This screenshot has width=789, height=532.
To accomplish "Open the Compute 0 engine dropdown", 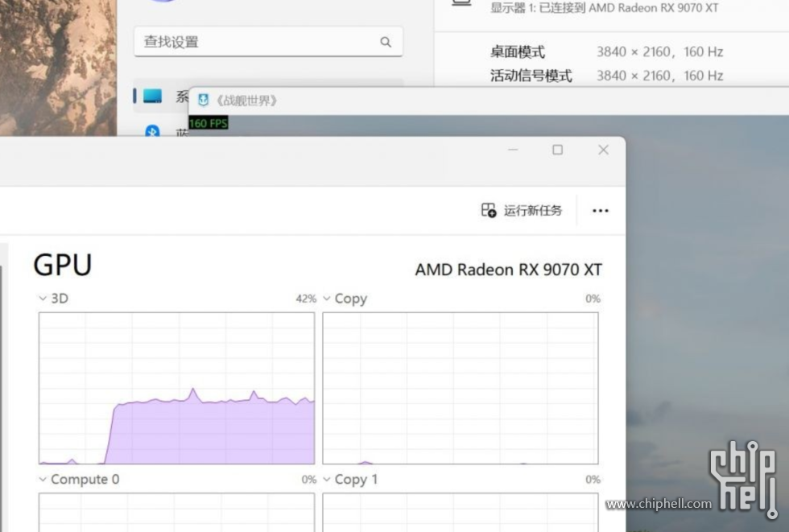I will 43,479.
